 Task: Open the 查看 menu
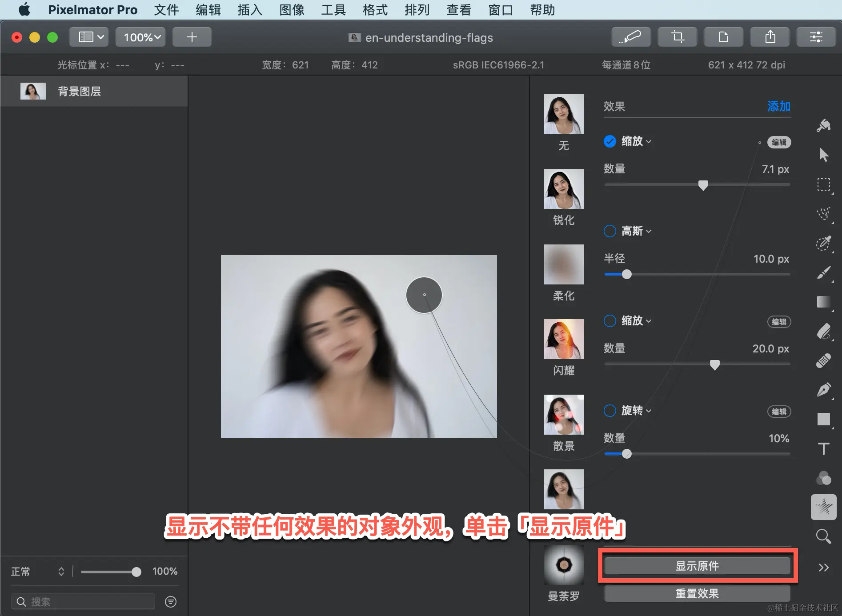coord(459,9)
